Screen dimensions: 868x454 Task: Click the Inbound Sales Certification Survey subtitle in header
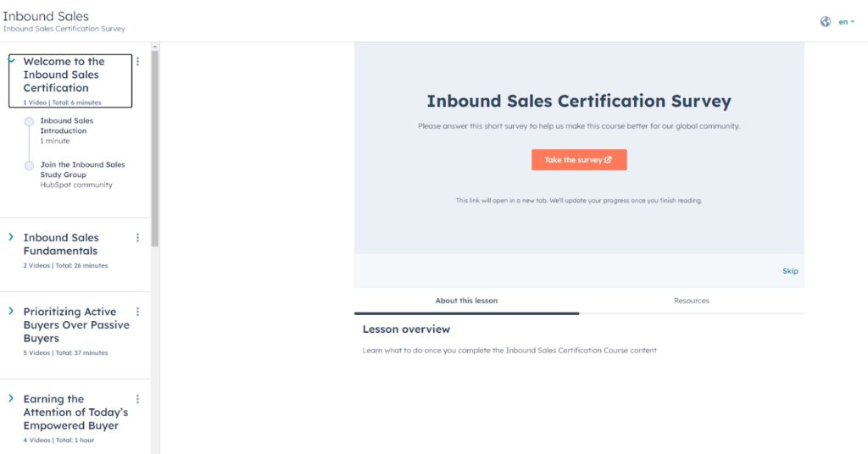(64, 29)
